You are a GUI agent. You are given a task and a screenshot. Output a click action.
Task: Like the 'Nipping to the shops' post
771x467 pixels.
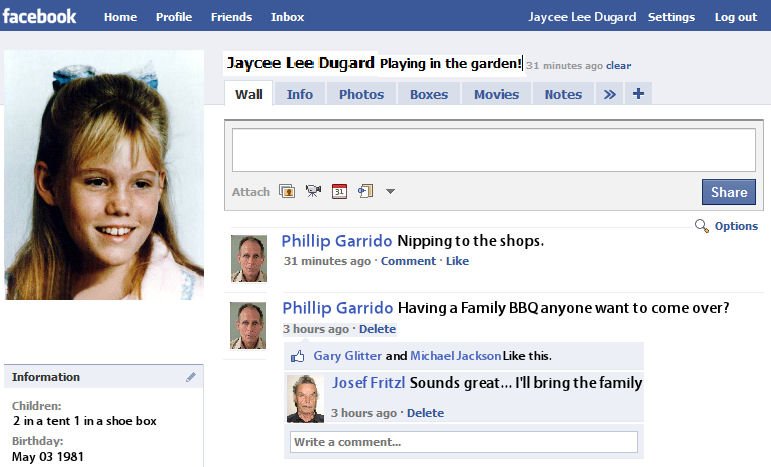pyautogui.click(x=457, y=261)
